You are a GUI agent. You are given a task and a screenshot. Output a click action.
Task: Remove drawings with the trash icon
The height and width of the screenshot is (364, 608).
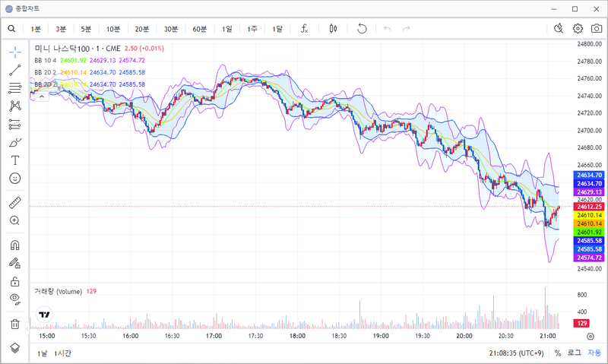pos(14,324)
